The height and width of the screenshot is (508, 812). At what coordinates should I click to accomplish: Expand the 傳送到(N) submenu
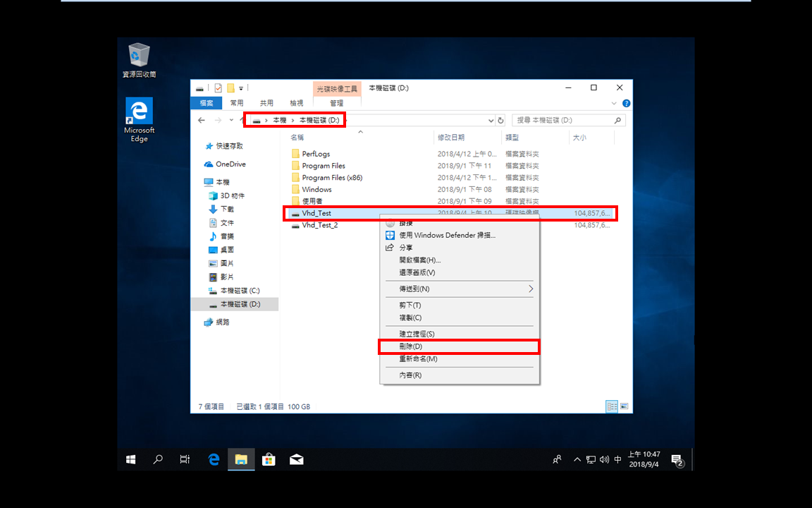(x=460, y=289)
